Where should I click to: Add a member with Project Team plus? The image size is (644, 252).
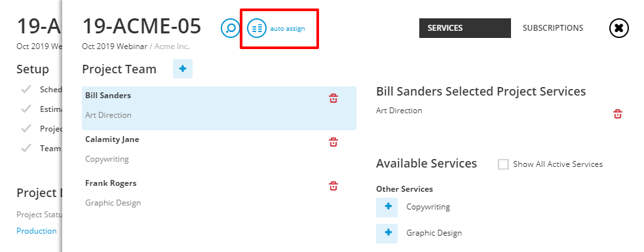click(x=183, y=69)
